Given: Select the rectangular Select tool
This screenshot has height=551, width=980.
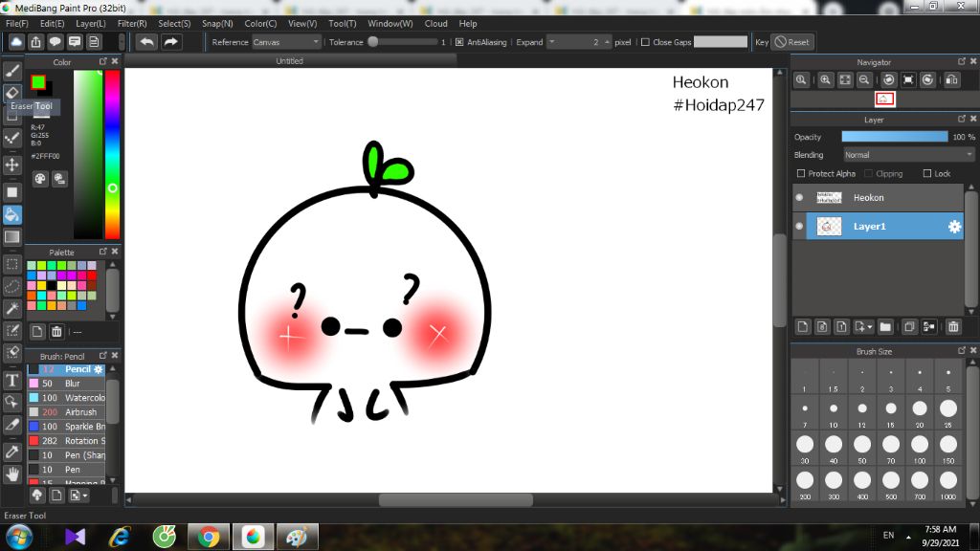Looking at the screenshot, I should coord(11,264).
